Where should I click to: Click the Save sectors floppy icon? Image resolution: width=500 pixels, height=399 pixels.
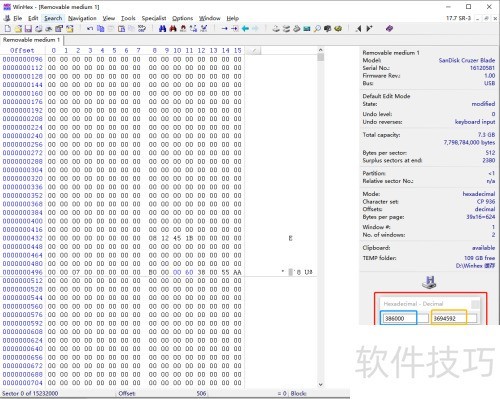click(28, 29)
